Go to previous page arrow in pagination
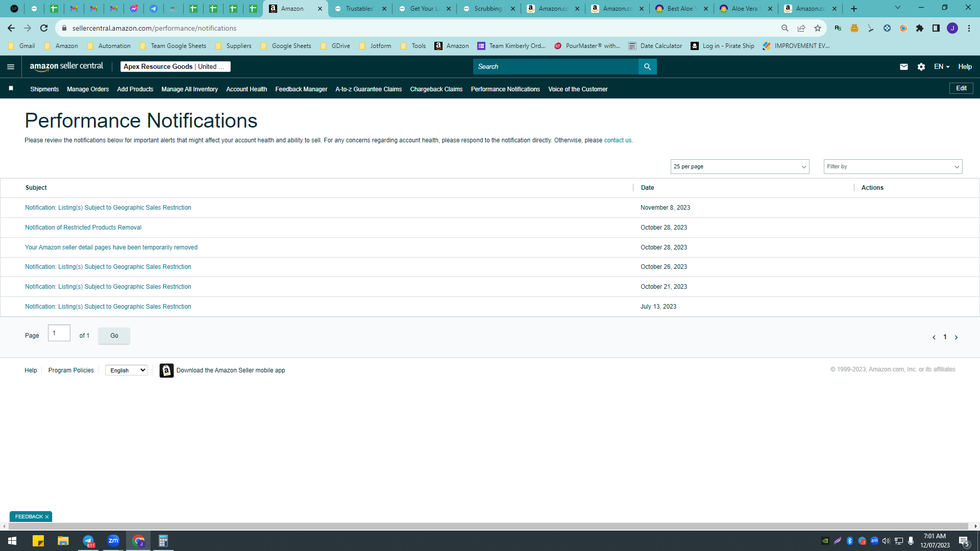 pos(934,337)
